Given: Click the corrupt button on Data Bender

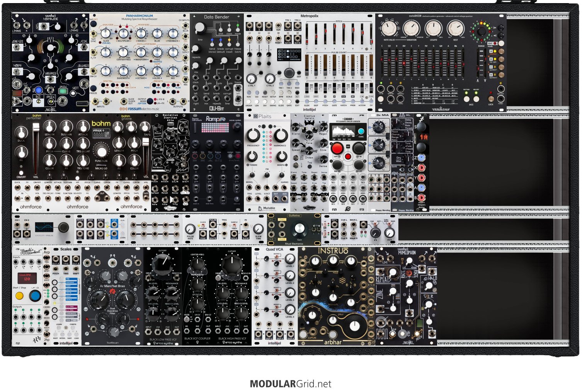Looking at the screenshot, I should tap(229, 44).
